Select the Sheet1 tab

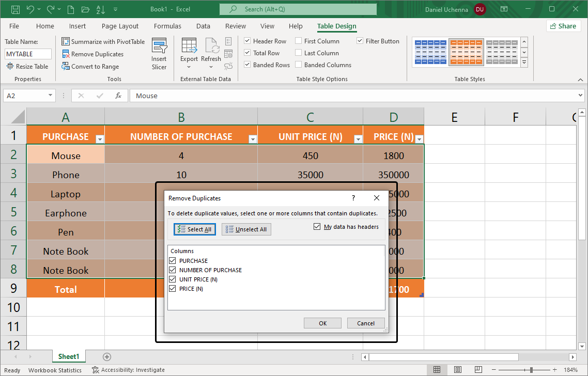coord(69,356)
